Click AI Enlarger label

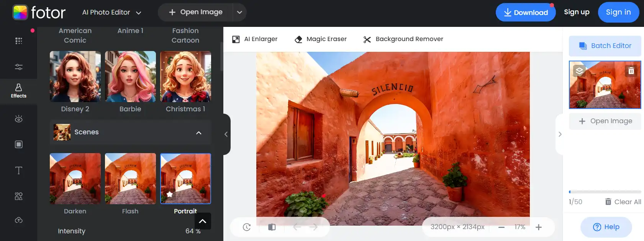click(x=261, y=39)
